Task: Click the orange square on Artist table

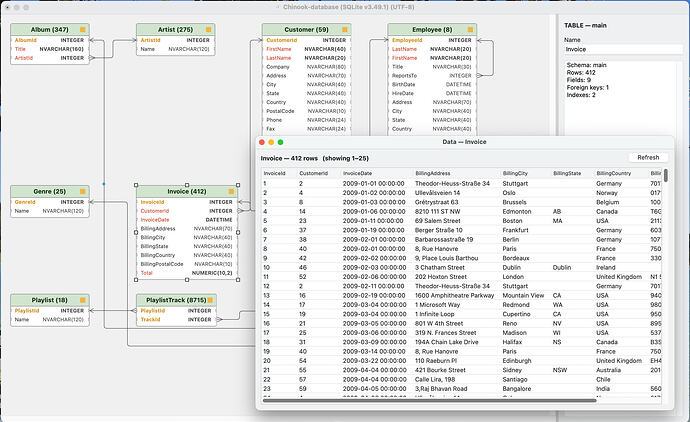Action: 209,29
